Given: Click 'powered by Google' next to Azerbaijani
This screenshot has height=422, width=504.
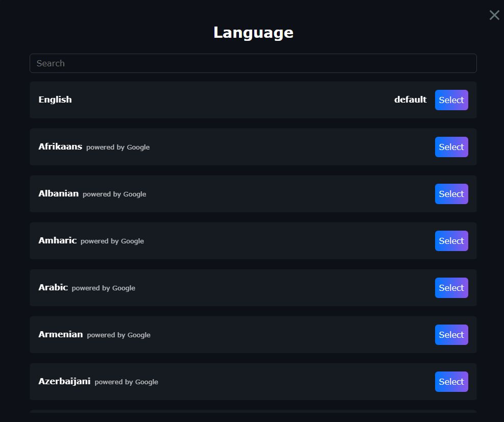Looking at the screenshot, I should pos(126,382).
